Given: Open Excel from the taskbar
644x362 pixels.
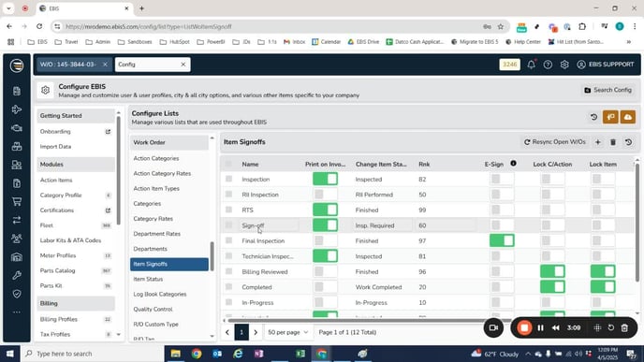Looking at the screenshot, I should (300, 354).
